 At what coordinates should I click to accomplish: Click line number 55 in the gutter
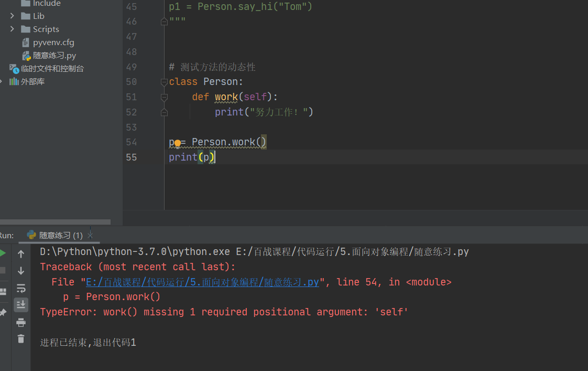tap(131, 157)
